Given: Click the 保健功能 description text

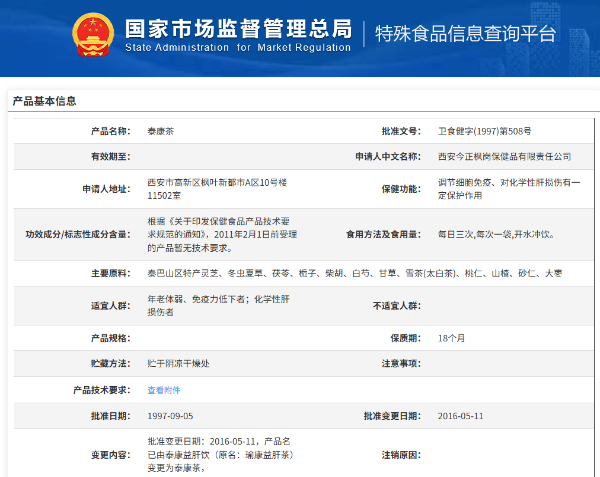Looking at the screenshot, I should (x=510, y=188).
